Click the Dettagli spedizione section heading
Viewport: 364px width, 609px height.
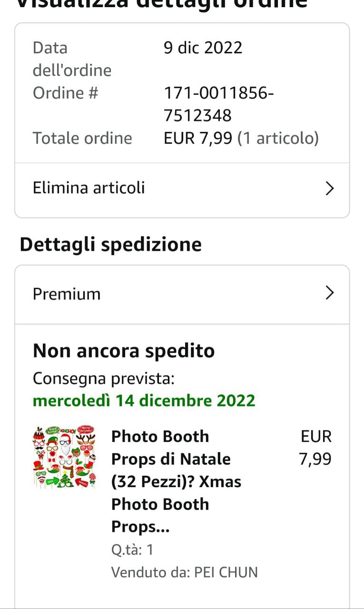coord(110,244)
